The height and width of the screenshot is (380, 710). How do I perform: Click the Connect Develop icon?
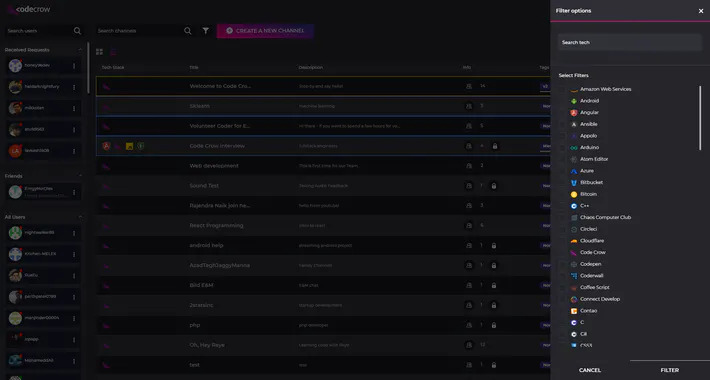point(574,299)
